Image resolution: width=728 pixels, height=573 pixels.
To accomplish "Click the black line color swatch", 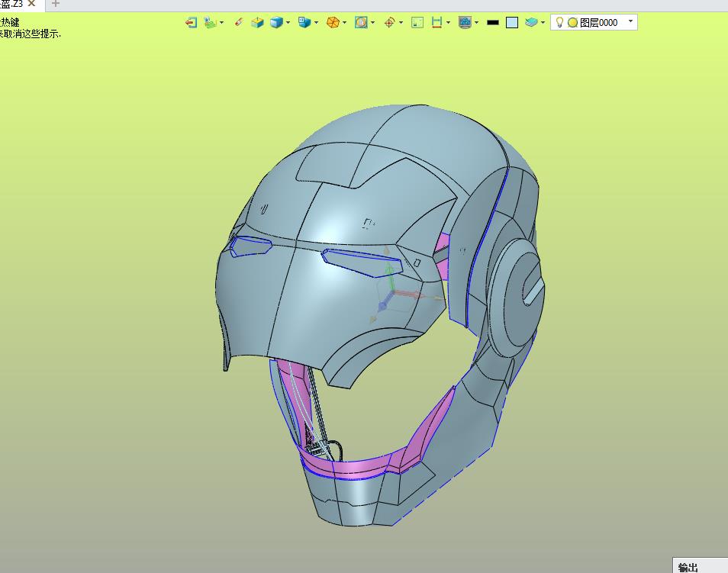I will [493, 22].
